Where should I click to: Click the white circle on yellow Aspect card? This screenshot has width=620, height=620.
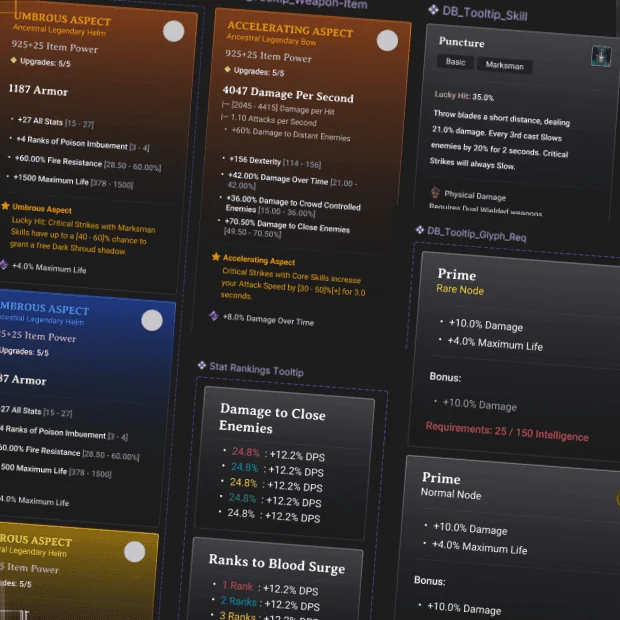(134, 552)
